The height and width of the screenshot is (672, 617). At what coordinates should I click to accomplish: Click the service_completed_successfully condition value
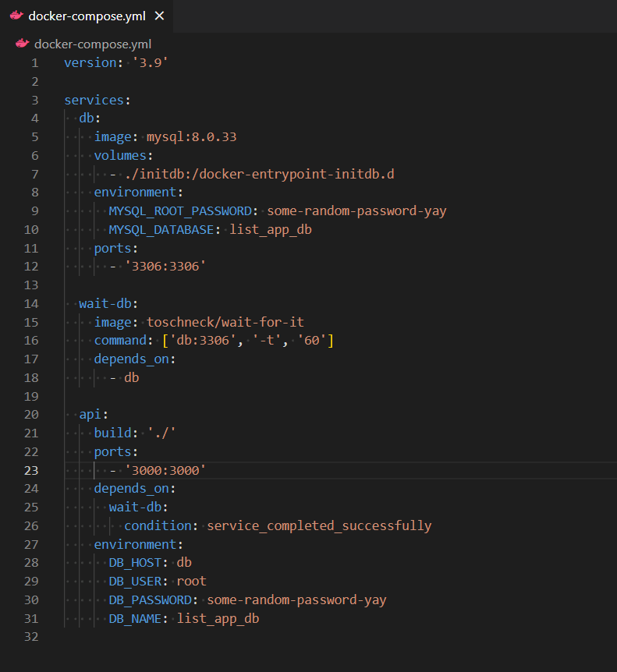[x=318, y=525]
